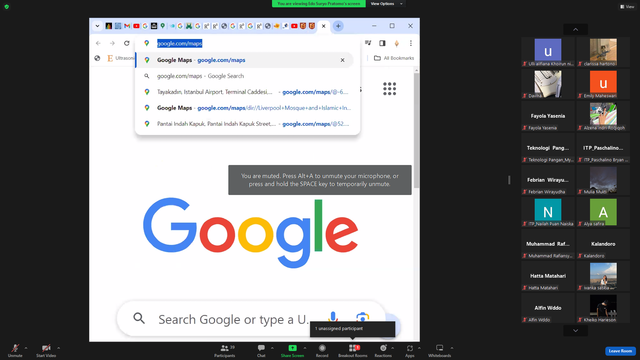This screenshot has height=360, width=640.
Task: Search by image with camera icon
Action: [x=362, y=317]
